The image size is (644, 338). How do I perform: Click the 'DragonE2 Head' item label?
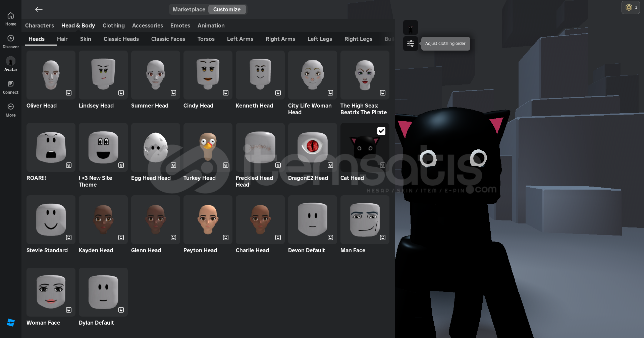[x=308, y=178]
